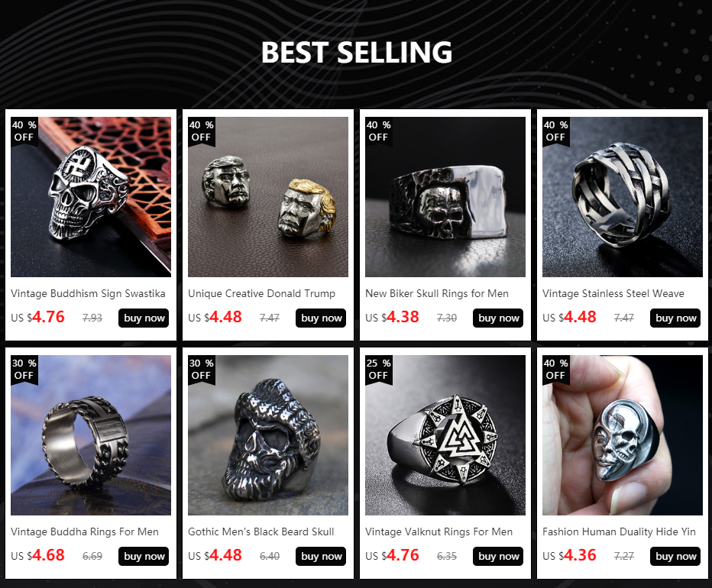Open the Valknut ring product image

[445, 435]
